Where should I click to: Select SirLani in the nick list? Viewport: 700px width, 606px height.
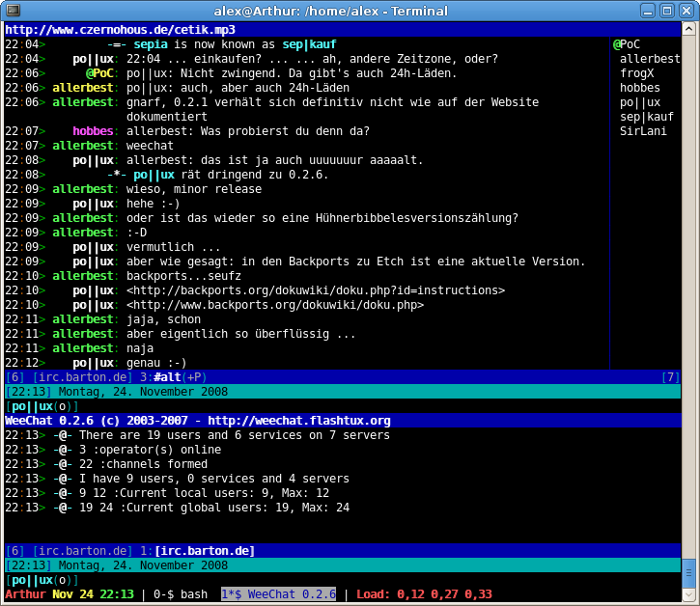point(643,131)
